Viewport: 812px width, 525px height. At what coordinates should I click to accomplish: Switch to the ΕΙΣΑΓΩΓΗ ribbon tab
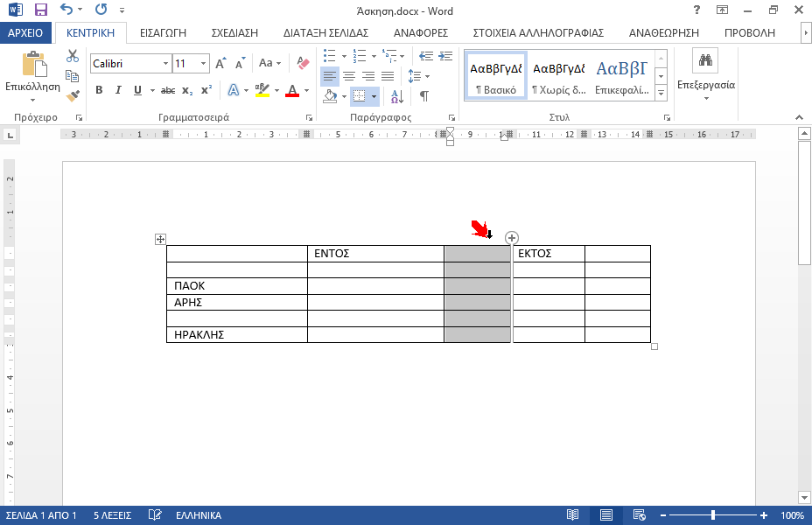click(163, 32)
